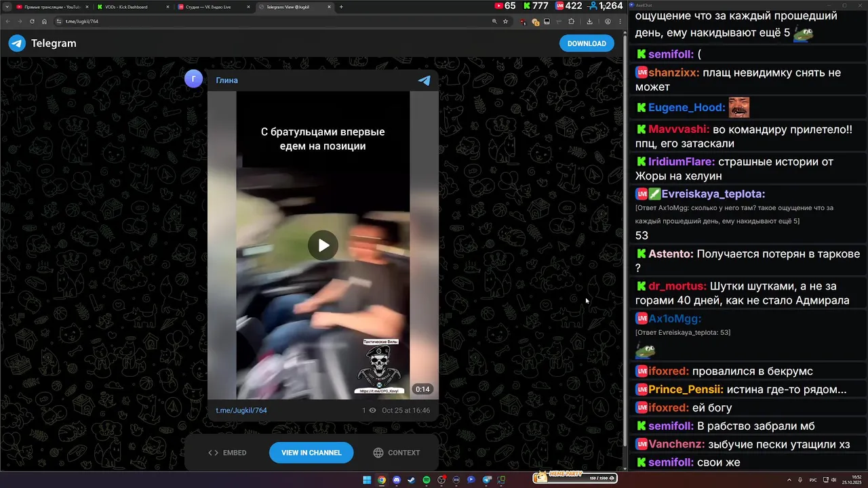
Task: Open the browser three-dot menu
Action: pos(620,21)
